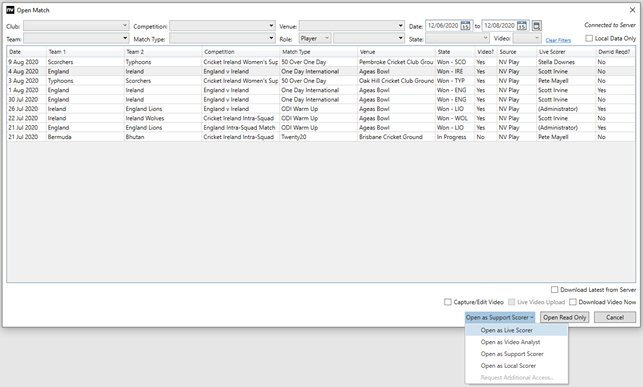The image size is (643, 387).
Task: Sort by Venue column header
Action: (397, 52)
